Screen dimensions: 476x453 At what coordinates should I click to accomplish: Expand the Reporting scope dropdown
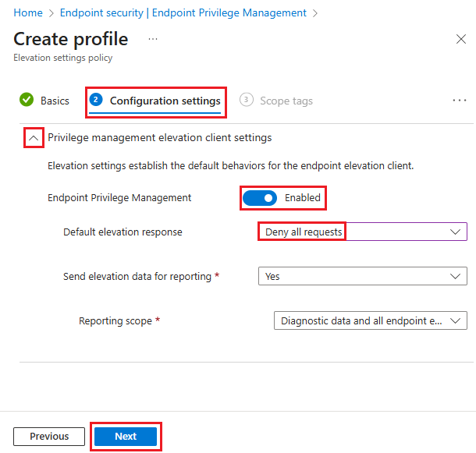[370, 320]
